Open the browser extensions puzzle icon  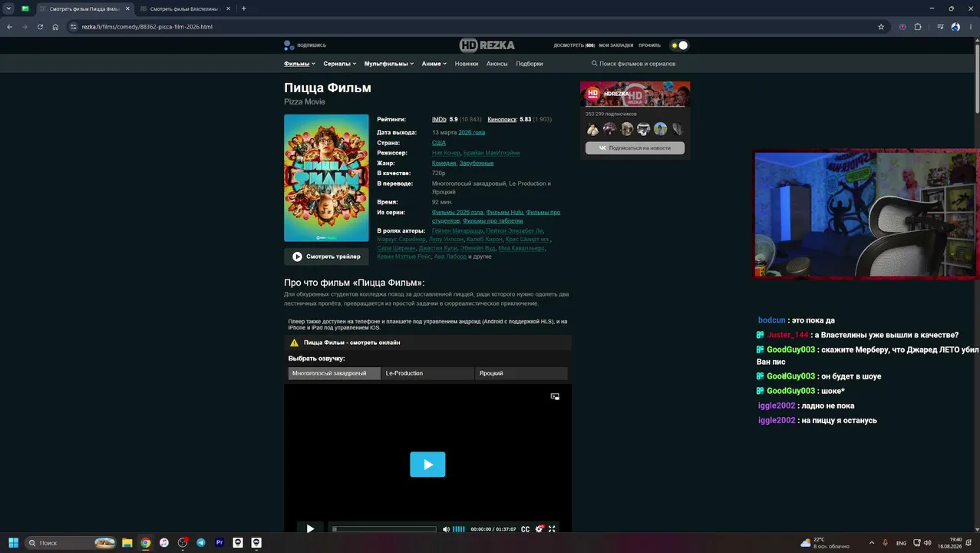pyautogui.click(x=918, y=27)
